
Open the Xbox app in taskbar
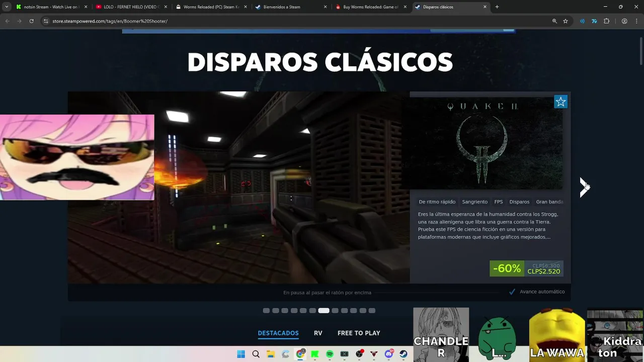(x=344, y=354)
